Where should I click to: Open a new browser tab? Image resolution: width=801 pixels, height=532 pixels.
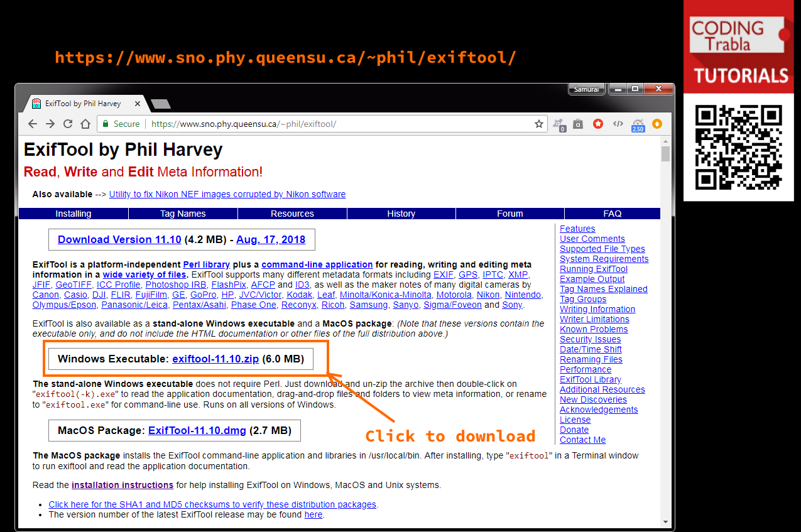(x=161, y=104)
